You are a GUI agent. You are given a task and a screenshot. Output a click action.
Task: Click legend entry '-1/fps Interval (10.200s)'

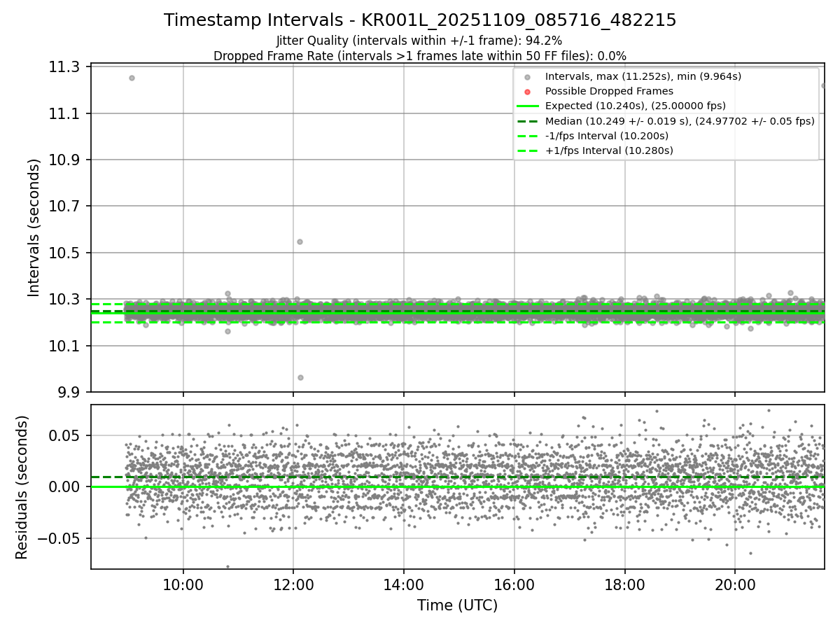coord(606,136)
